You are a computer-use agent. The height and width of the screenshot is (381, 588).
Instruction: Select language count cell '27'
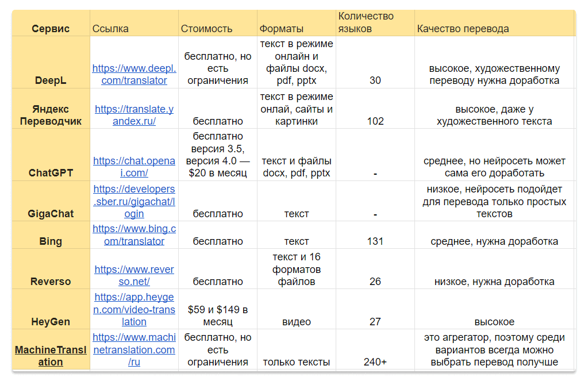click(375, 309)
